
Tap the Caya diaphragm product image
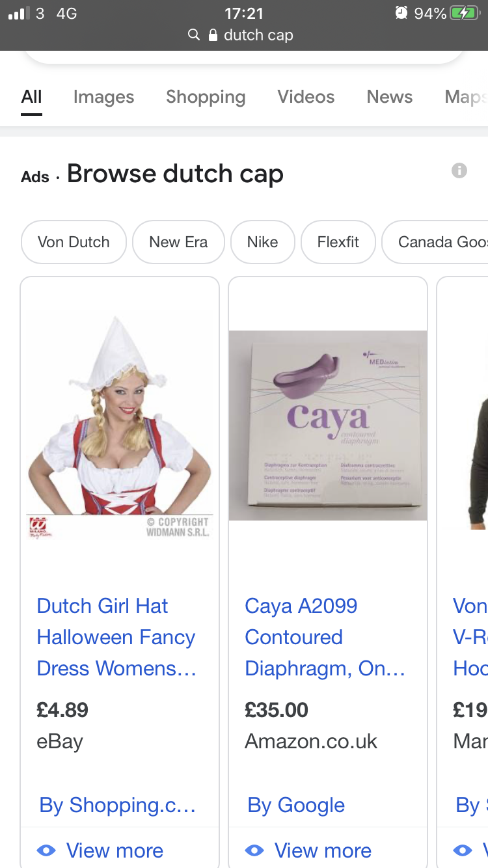pos(328,426)
